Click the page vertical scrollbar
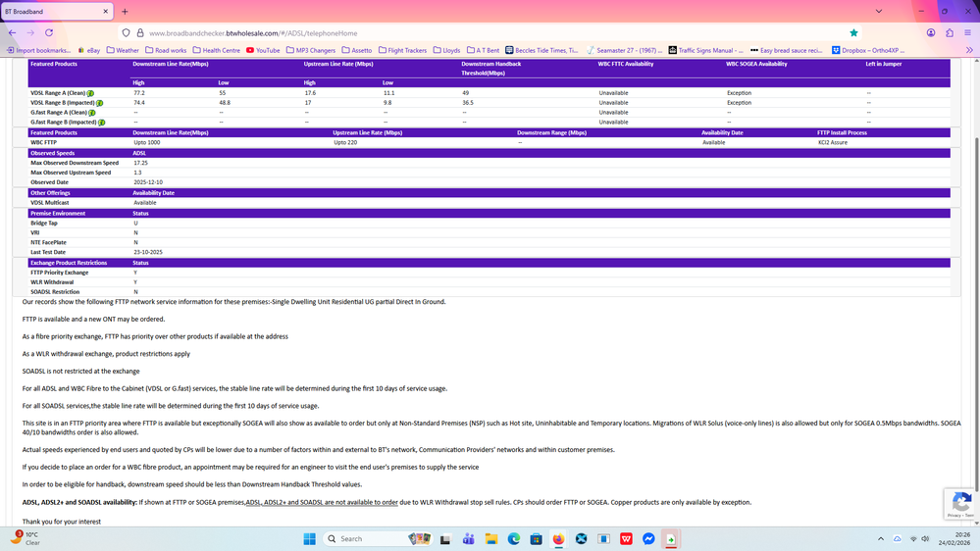The image size is (980, 551). pyautogui.click(x=976, y=313)
